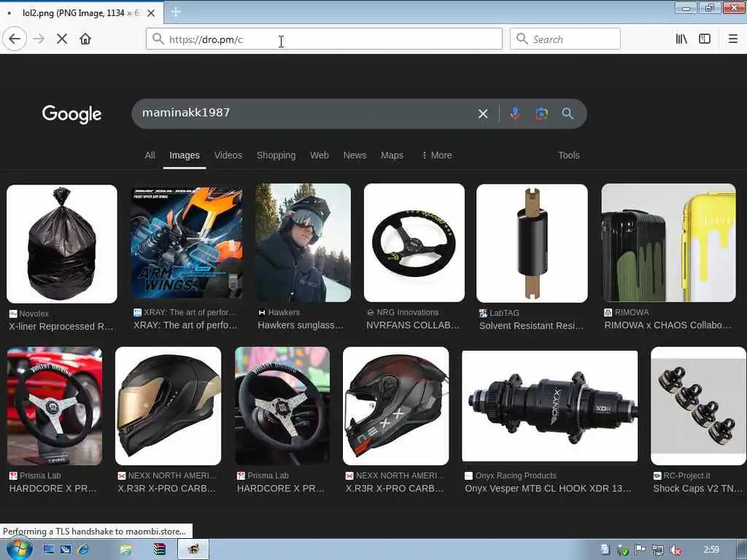Click the forward navigation arrow

point(39,39)
